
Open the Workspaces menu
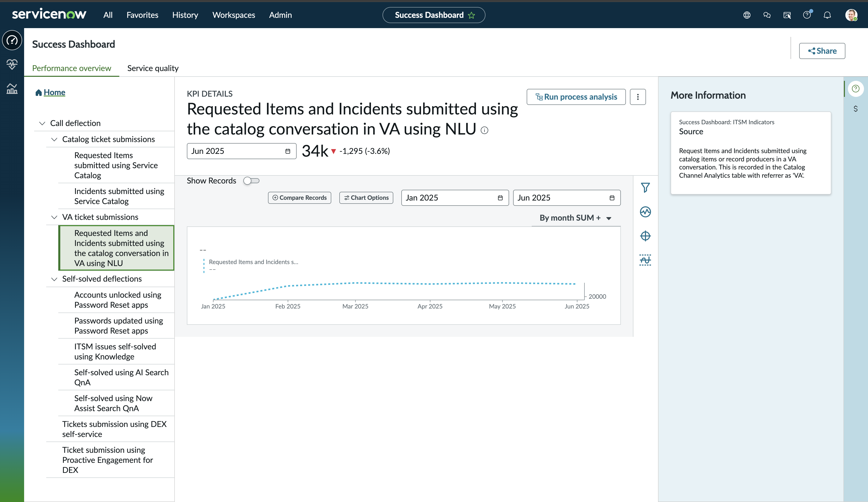click(234, 15)
